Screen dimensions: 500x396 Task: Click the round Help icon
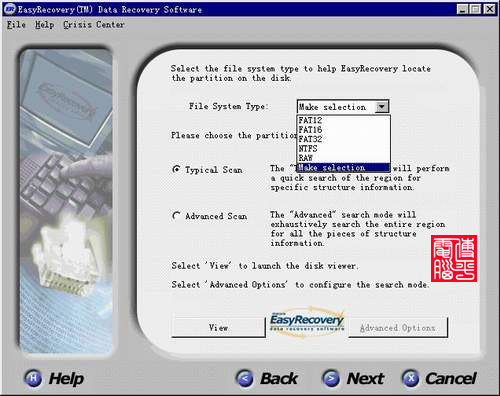(33, 378)
